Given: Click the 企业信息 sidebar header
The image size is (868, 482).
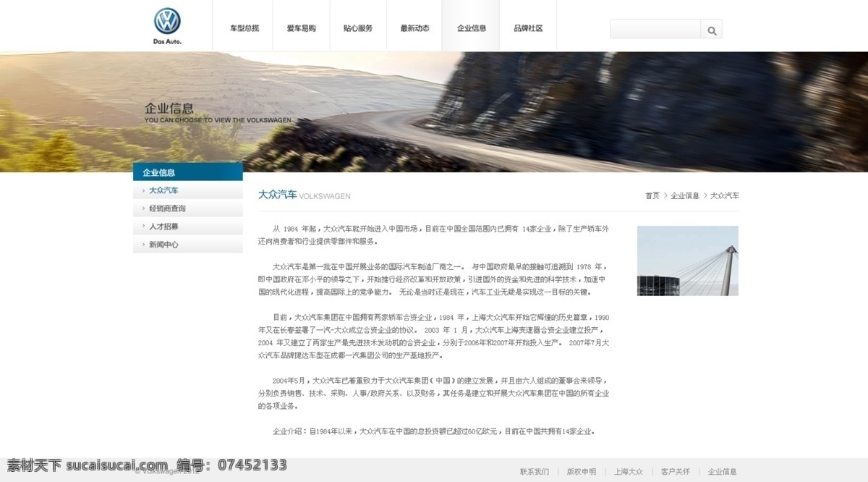Looking at the screenshot, I should (x=188, y=172).
